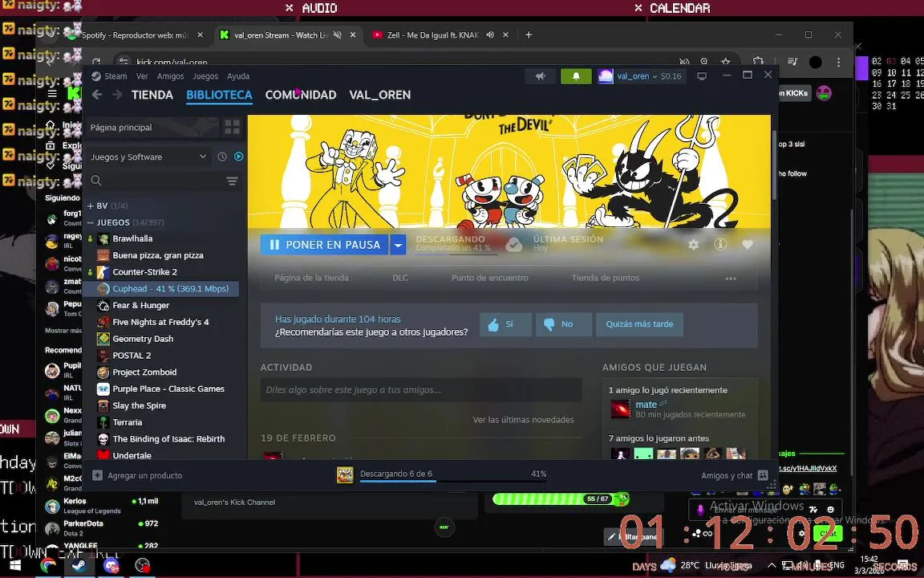Viewport: 924px width, 578px height.
Task: Select Project Zomboid in library
Action: 144,372
